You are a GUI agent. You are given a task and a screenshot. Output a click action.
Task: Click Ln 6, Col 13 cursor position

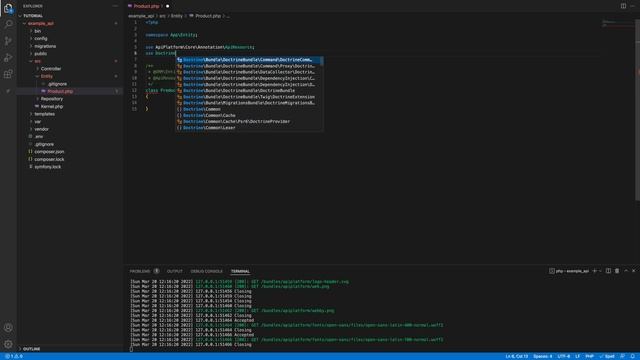point(517,356)
